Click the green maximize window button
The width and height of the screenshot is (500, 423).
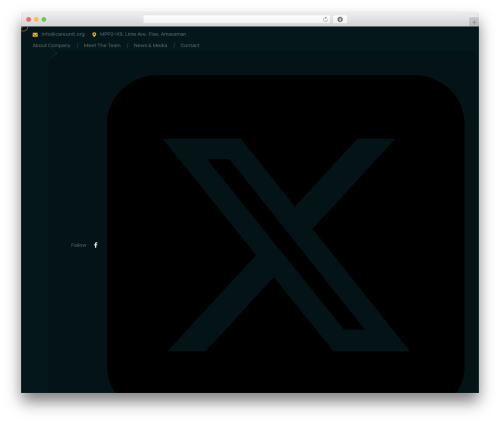(44, 19)
